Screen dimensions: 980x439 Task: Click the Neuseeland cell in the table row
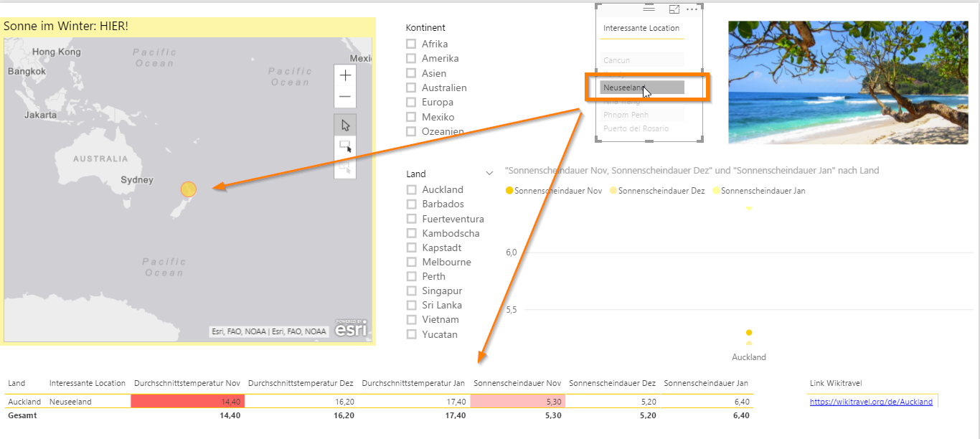click(x=70, y=402)
